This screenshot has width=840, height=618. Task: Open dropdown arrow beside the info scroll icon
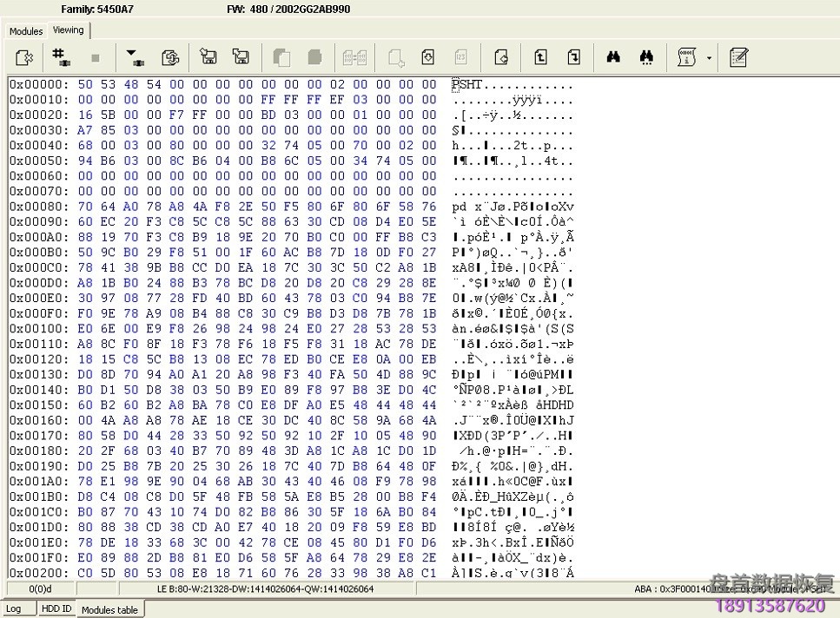709,58
